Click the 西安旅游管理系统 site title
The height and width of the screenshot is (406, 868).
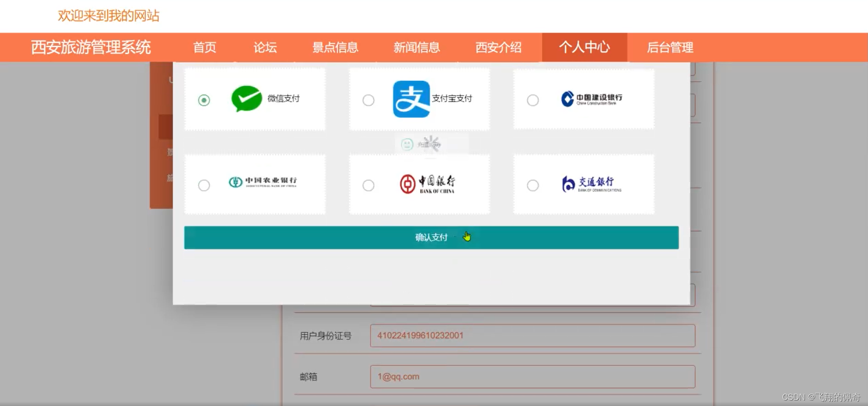[91, 47]
